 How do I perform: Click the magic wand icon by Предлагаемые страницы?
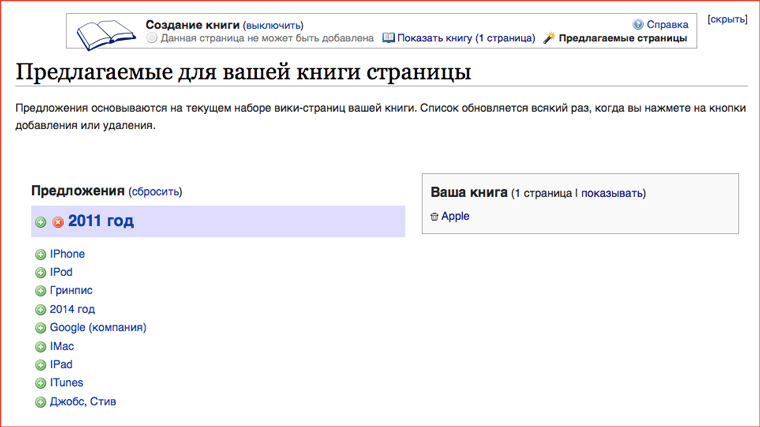(x=549, y=38)
